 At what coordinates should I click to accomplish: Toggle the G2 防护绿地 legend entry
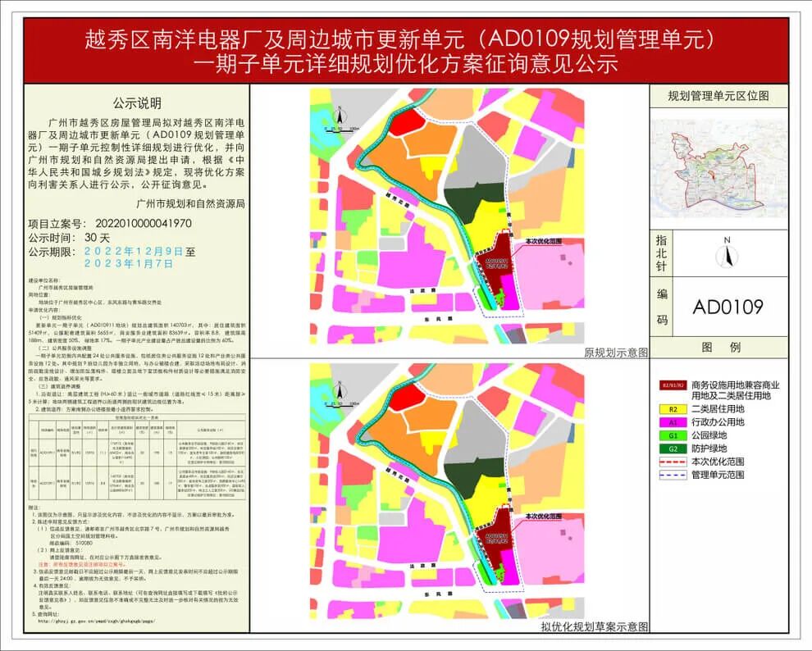(x=673, y=448)
